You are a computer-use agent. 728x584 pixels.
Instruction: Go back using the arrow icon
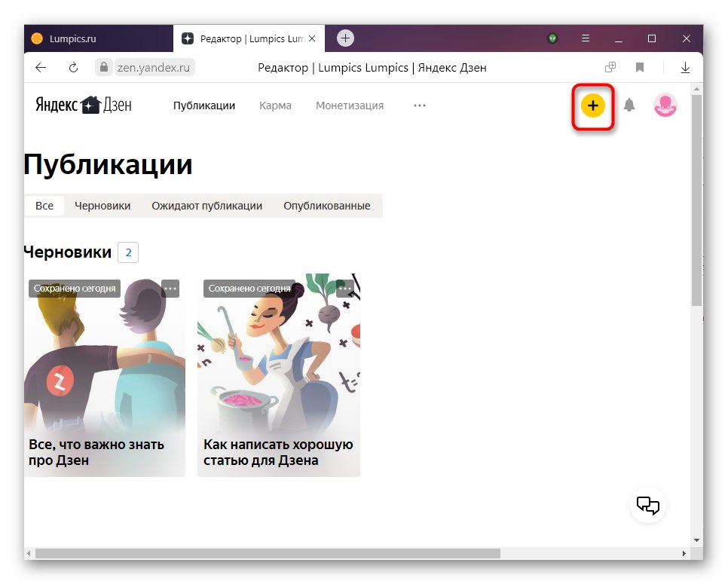[40, 67]
